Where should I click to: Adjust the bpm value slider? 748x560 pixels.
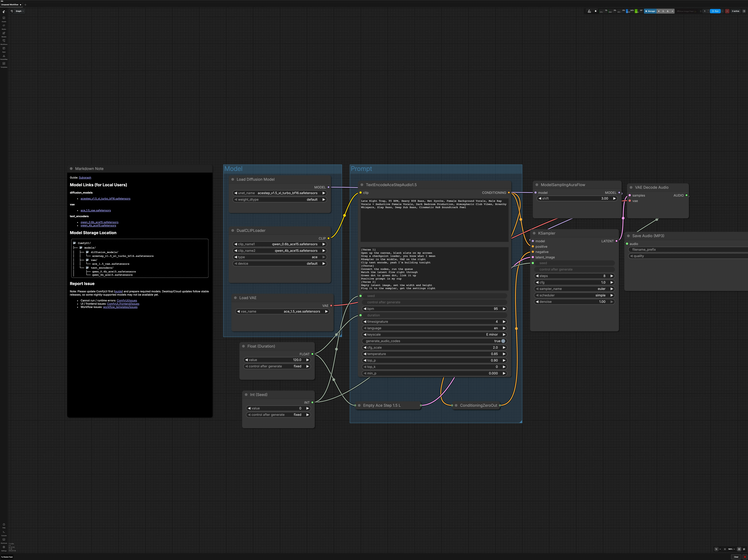click(435, 309)
